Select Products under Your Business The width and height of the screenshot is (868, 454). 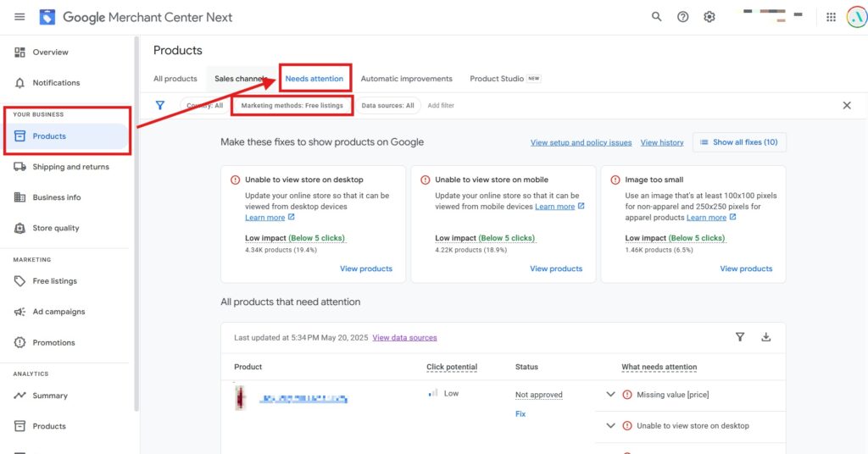coord(66,136)
